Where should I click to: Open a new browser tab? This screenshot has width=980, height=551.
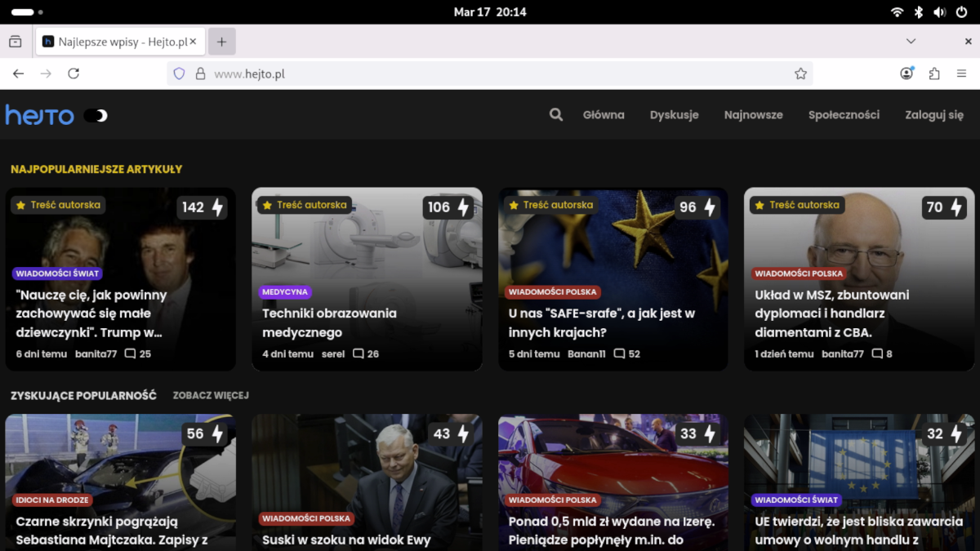tap(221, 42)
